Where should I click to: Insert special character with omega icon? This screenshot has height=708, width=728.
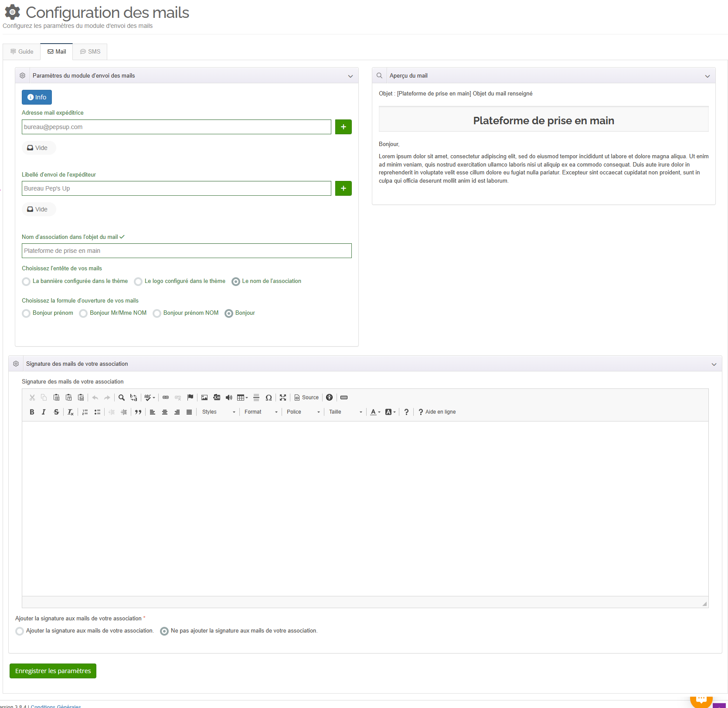coord(269,398)
